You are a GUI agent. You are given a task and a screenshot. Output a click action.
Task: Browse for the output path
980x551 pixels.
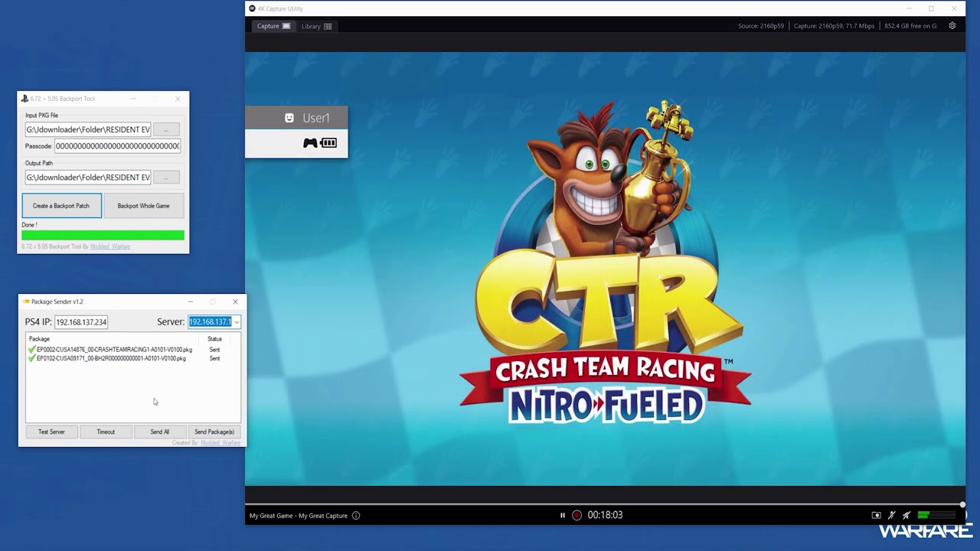coord(166,178)
